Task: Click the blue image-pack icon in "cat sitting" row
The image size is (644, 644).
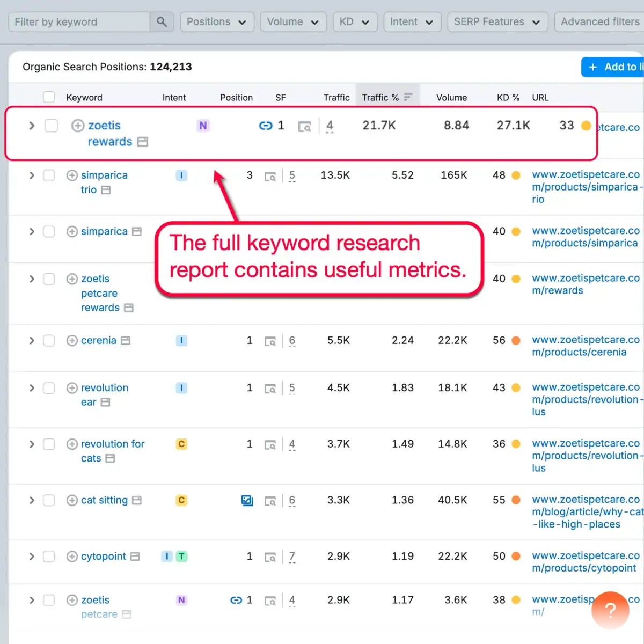Action: [x=247, y=500]
